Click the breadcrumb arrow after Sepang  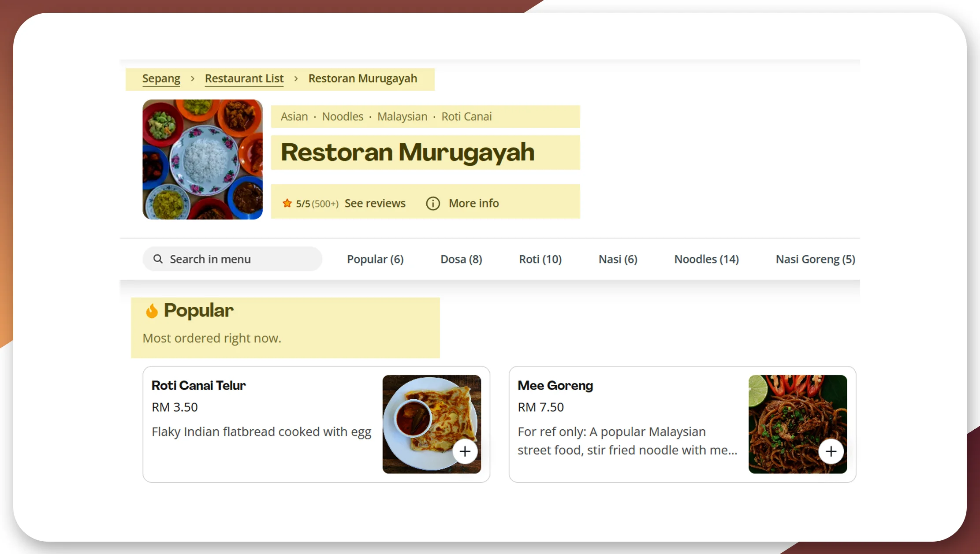click(x=193, y=78)
